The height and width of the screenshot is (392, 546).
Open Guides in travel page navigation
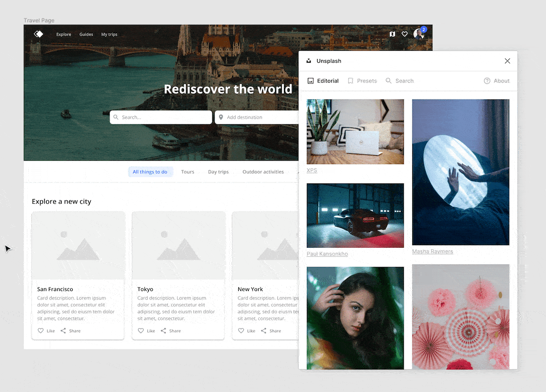[86, 34]
